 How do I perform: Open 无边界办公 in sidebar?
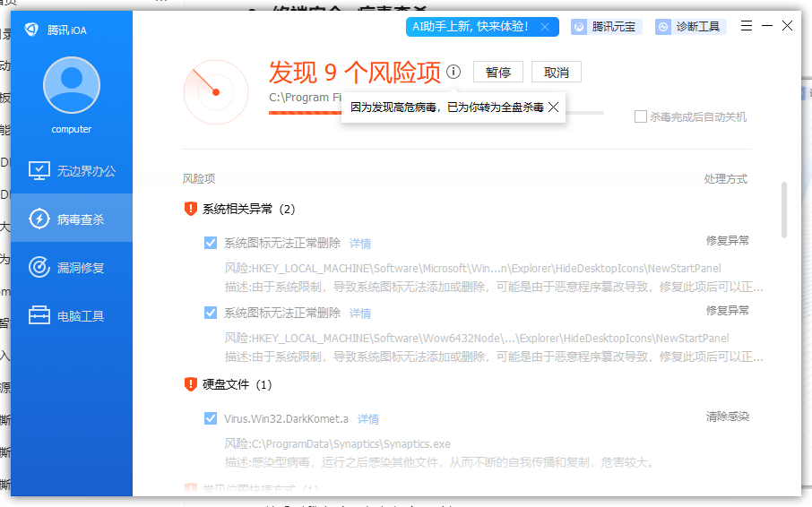click(72, 171)
